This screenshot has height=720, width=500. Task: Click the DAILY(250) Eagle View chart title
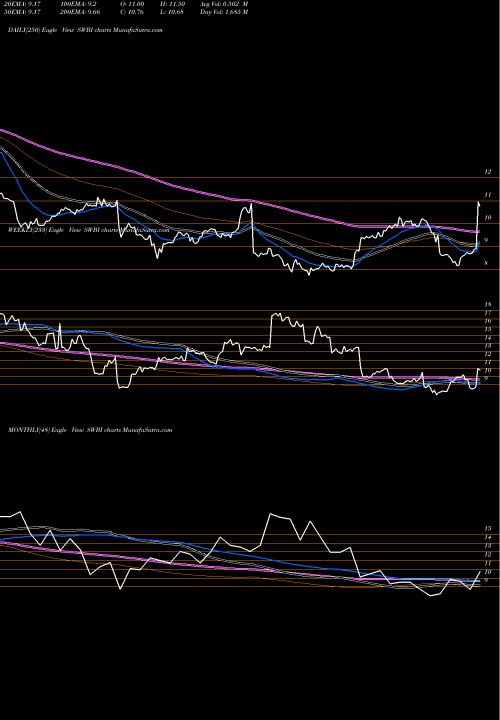click(85, 30)
